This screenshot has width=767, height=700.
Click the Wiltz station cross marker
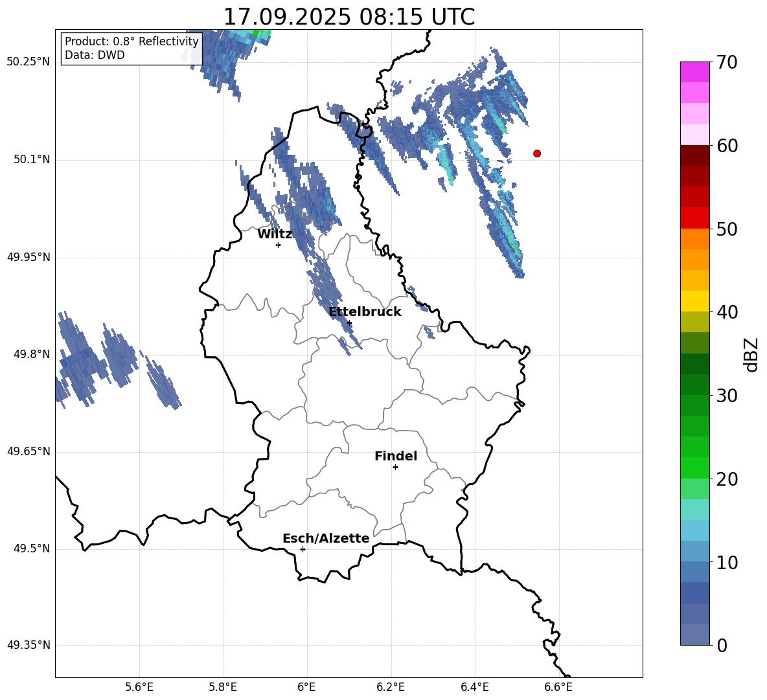point(279,245)
